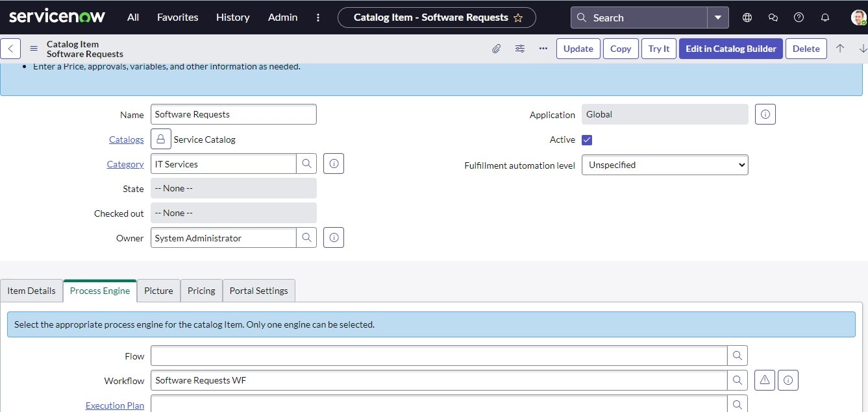Uncheck the Active checkbox
Image resolution: width=868 pixels, height=412 pixels.
point(586,139)
